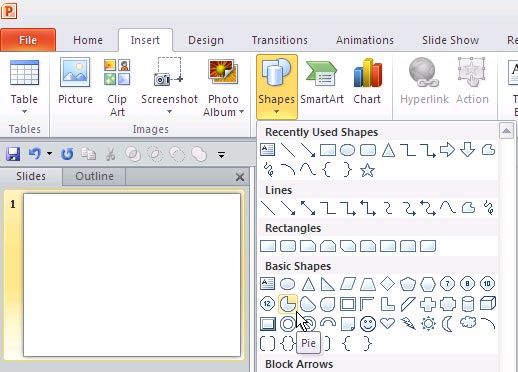Select Right Arrow in Recently Used Shapes
The image size is (518, 372).
point(447,150)
